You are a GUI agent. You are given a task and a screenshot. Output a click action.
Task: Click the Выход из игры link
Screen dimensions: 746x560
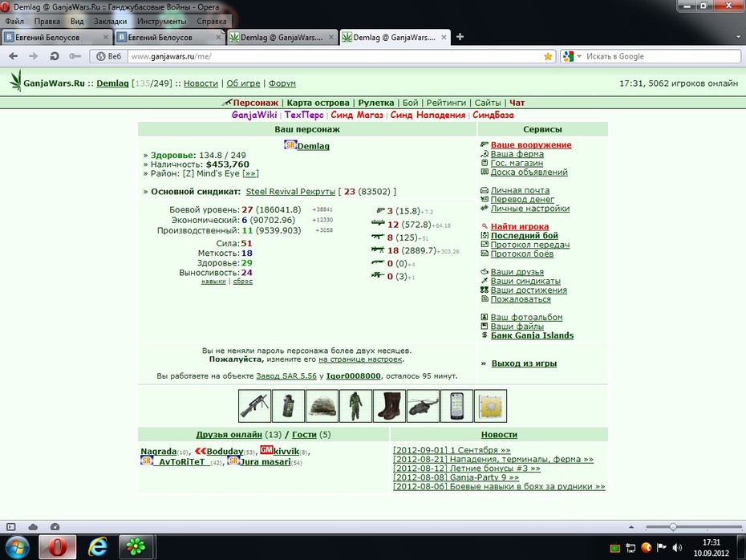tap(524, 363)
